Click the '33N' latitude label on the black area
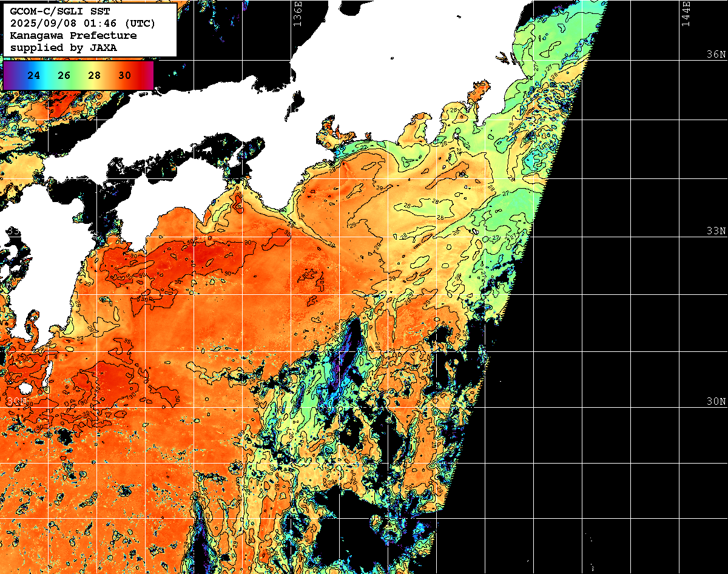 [x=716, y=231]
